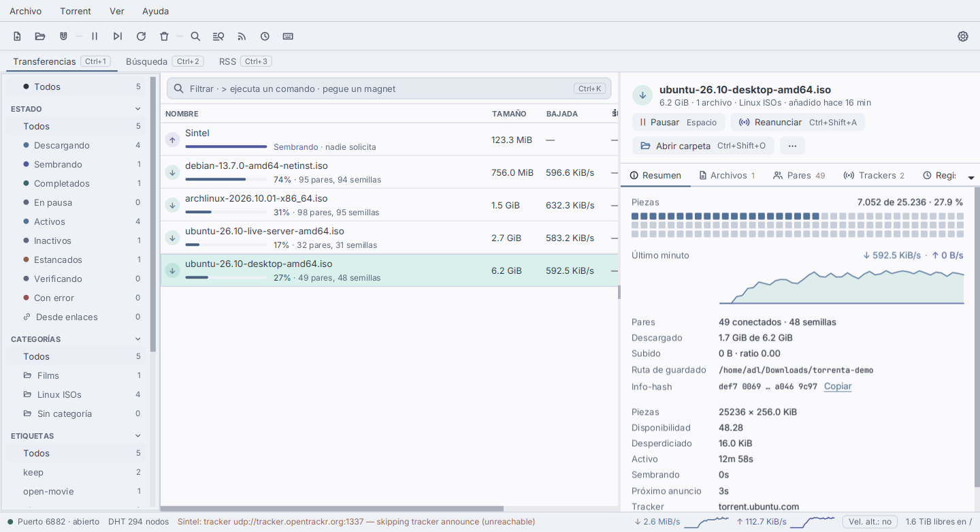Viewport: 980px width, 532px height.
Task: Open the RSS feed toolbar icon
Action: [242, 36]
